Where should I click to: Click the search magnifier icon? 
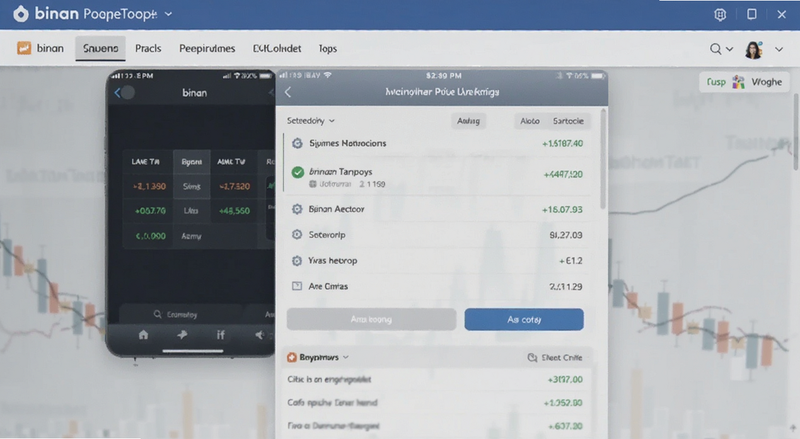715,49
